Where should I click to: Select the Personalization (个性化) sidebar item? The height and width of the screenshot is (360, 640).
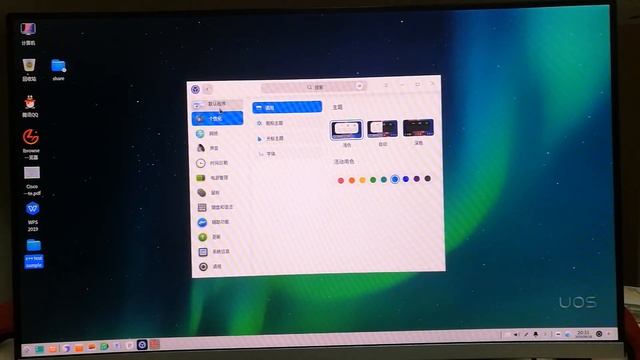tap(218, 118)
